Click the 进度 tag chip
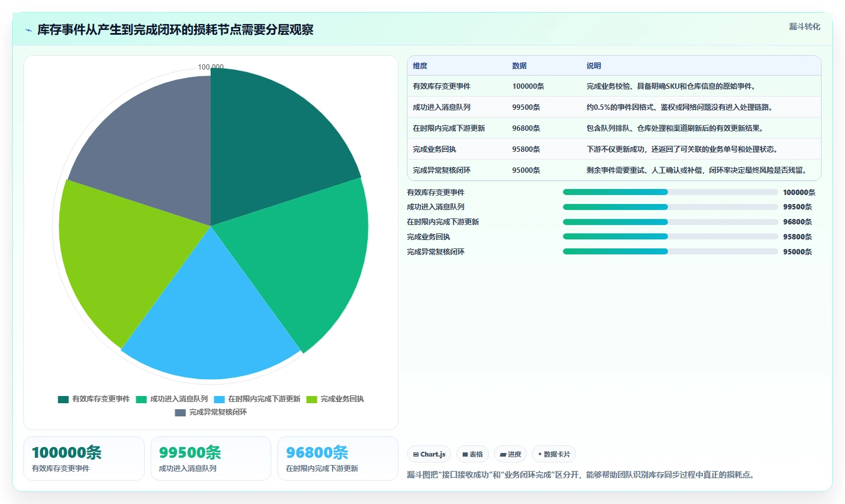845x504 pixels. coord(511,454)
